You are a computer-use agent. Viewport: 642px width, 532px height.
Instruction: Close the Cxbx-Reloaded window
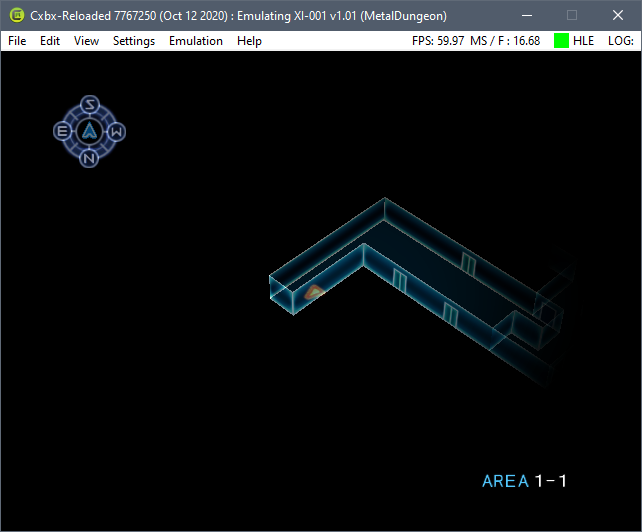point(617,16)
